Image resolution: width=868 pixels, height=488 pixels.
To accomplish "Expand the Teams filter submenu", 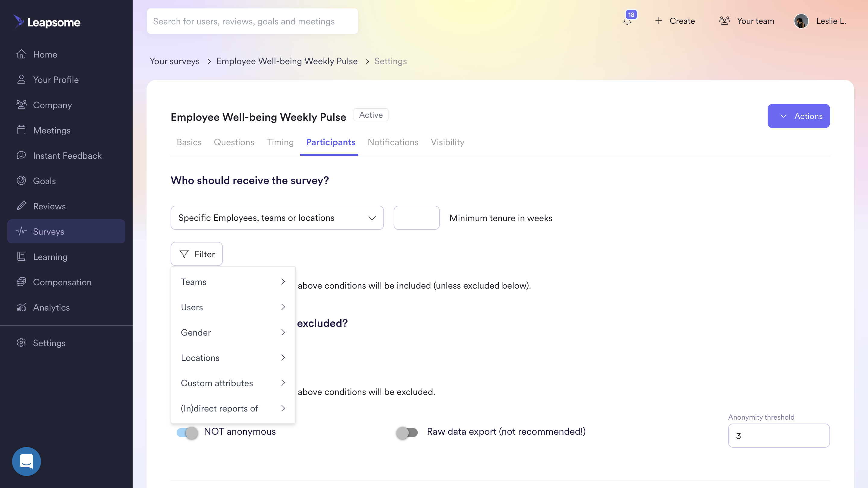I will coord(233,282).
